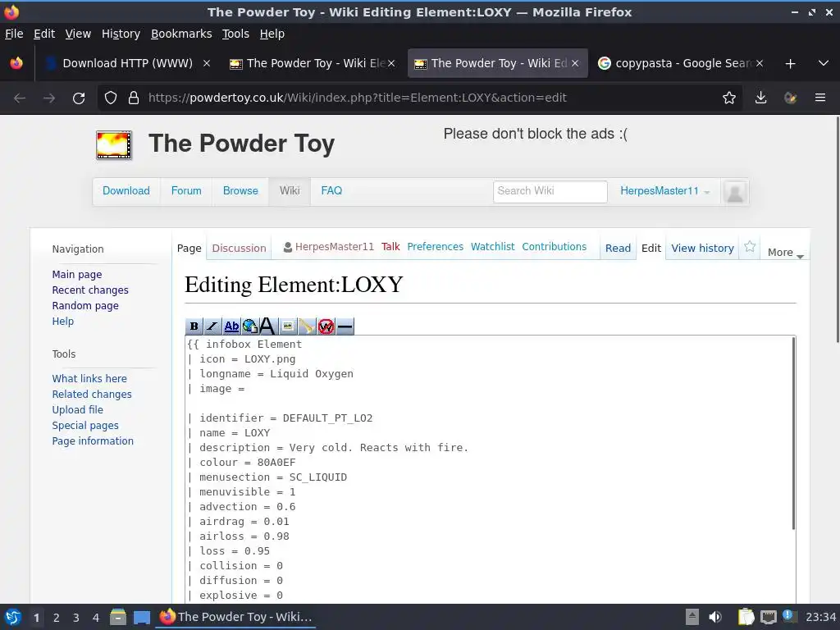This screenshot has width=840, height=630.
Task: Open HerpesMaster11 account dropdown in navbar
Action: 664,191
